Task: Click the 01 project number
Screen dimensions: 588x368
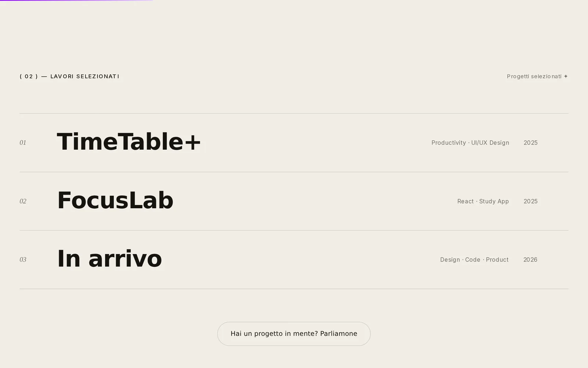Action: click(x=23, y=143)
